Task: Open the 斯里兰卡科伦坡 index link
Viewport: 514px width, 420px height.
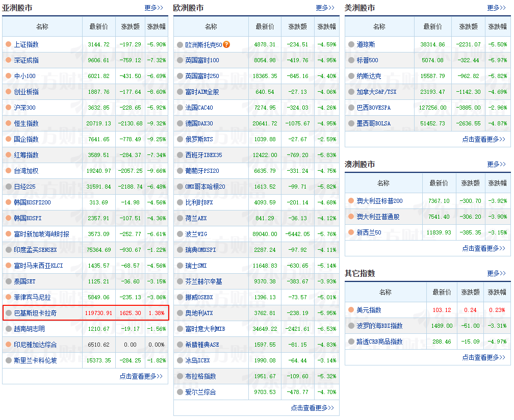Action: 35,361
